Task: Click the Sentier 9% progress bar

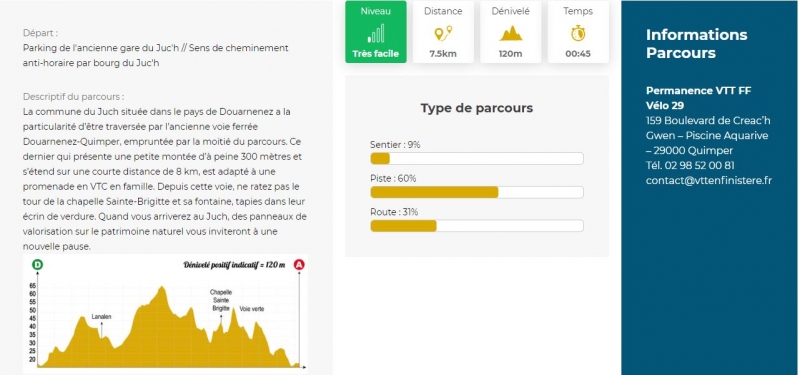Action: point(477,159)
